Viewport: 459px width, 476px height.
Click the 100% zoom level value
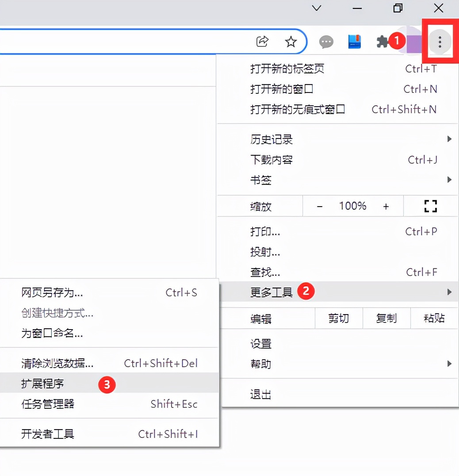tap(352, 206)
